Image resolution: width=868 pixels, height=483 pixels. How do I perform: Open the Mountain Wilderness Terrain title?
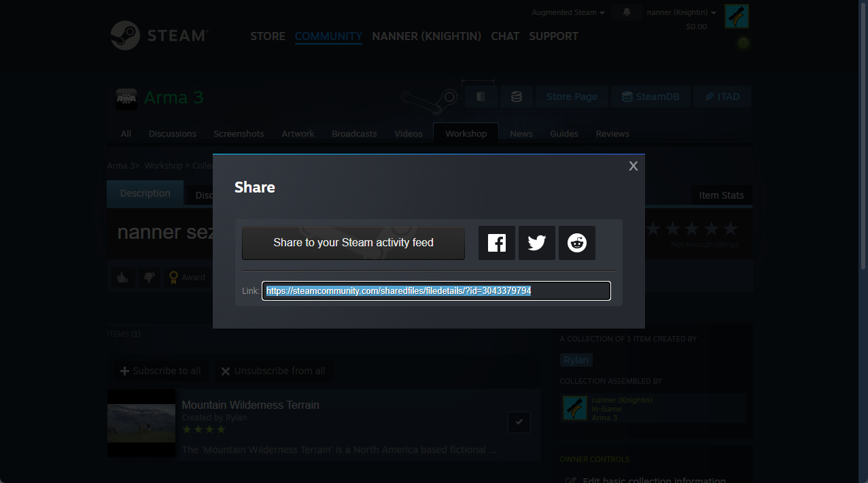pos(250,405)
